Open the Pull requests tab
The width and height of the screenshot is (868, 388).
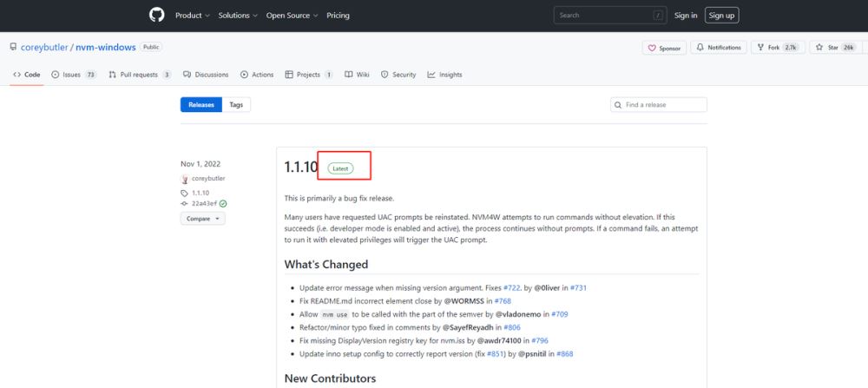[139, 75]
